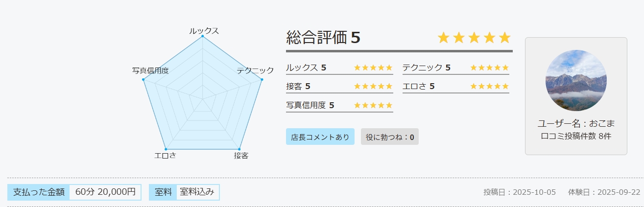This screenshot has height=207, width=644.
Task: Click the 写真信用度 star rating icons
Action: click(373, 105)
